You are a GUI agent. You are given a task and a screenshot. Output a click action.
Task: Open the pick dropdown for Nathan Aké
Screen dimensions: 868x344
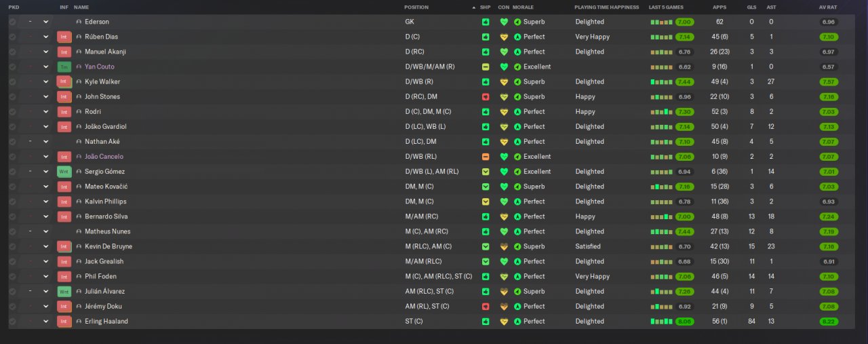45,142
